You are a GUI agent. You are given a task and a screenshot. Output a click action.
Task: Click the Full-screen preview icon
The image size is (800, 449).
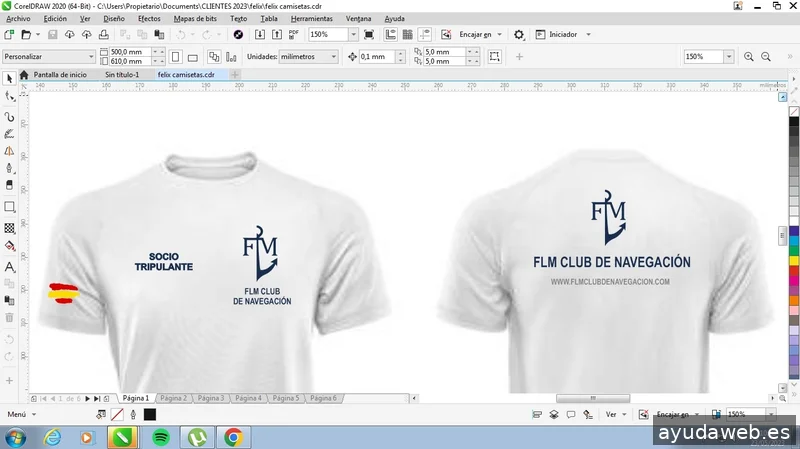[x=369, y=35]
